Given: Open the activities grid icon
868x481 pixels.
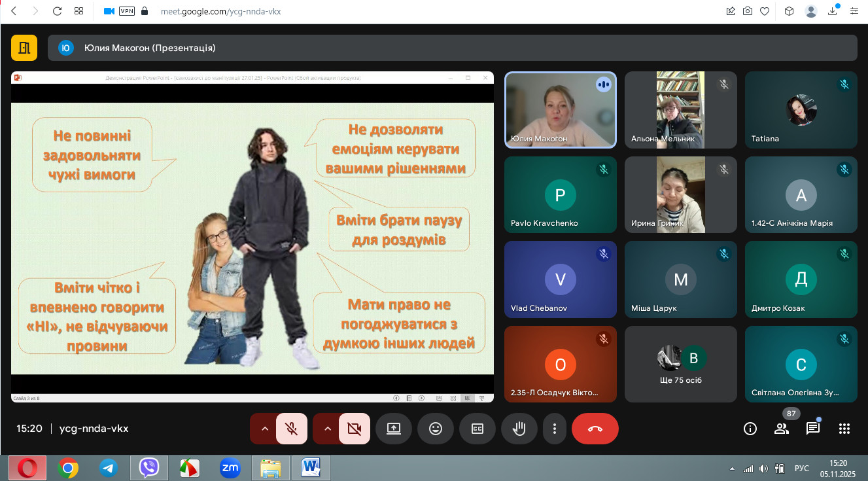Looking at the screenshot, I should [x=844, y=429].
